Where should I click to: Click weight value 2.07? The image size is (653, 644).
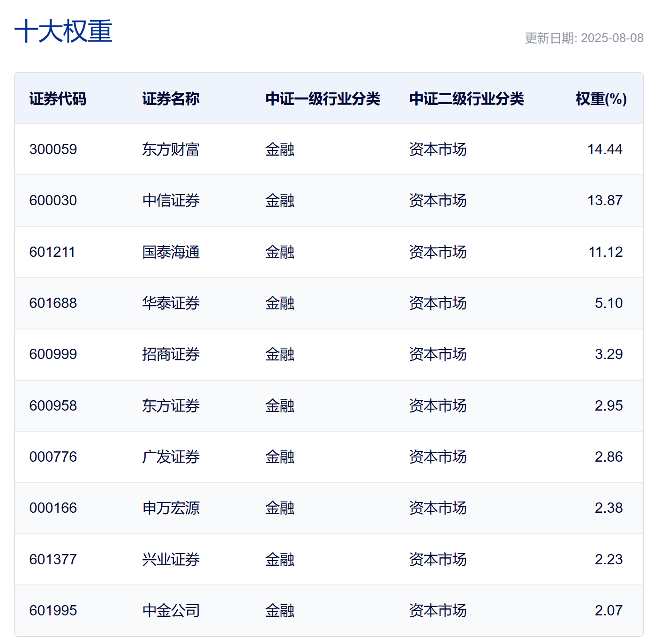[x=608, y=611]
